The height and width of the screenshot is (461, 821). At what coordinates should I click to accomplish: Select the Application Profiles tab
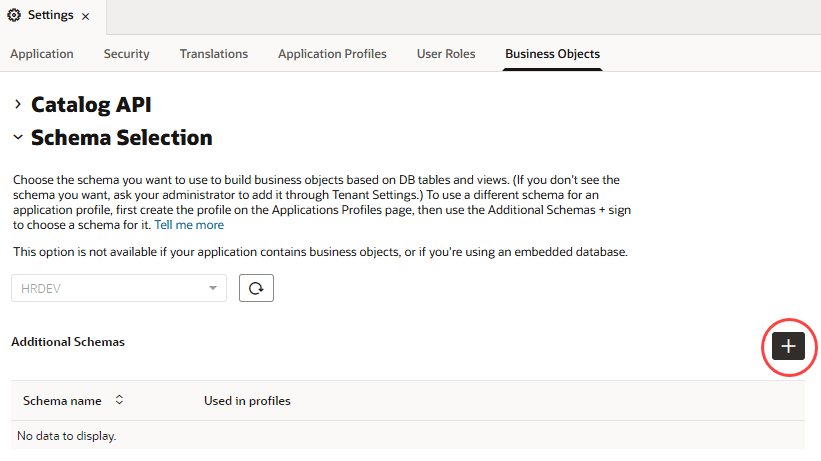click(332, 54)
